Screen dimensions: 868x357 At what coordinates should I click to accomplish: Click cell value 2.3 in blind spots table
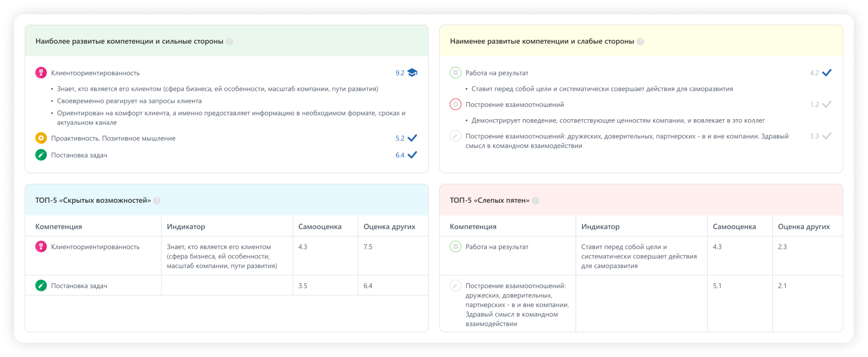click(782, 247)
